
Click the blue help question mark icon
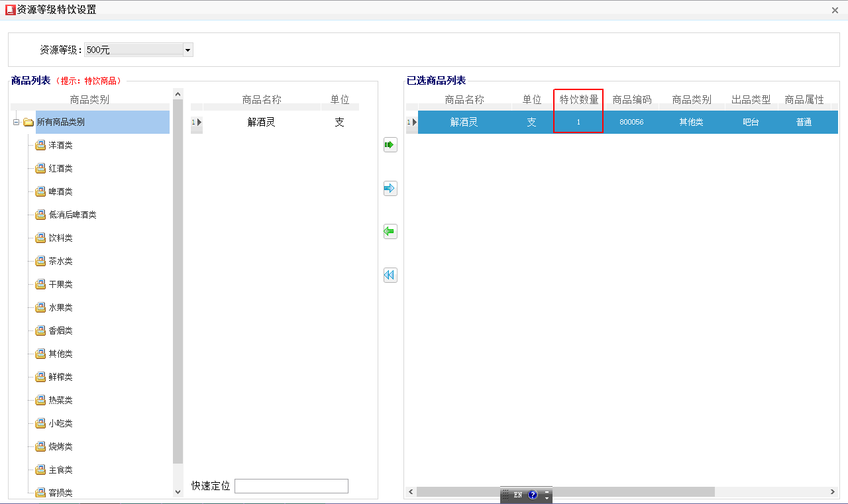[x=533, y=495]
